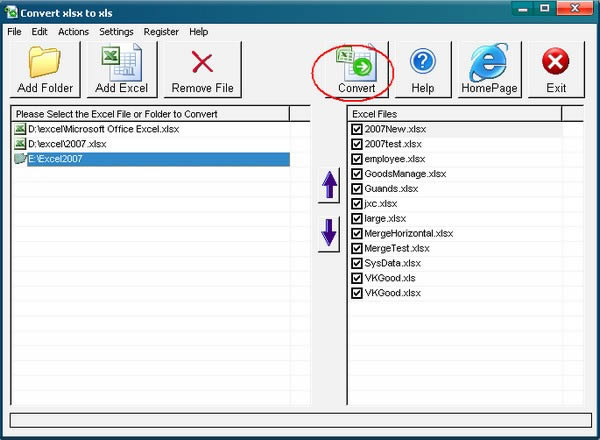Click Excel icon beside Microsoft Office Excel.xlsx
This screenshot has width=600, height=440.
20,129
